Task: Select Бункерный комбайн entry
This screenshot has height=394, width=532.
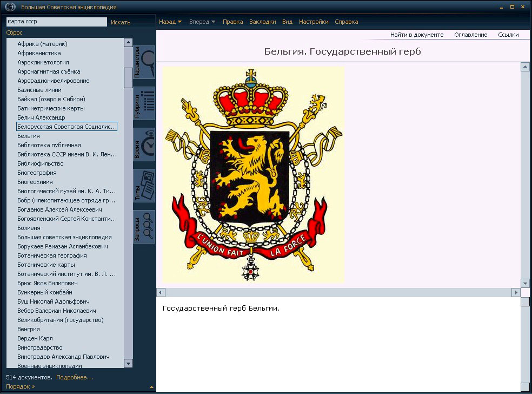Action: point(45,292)
